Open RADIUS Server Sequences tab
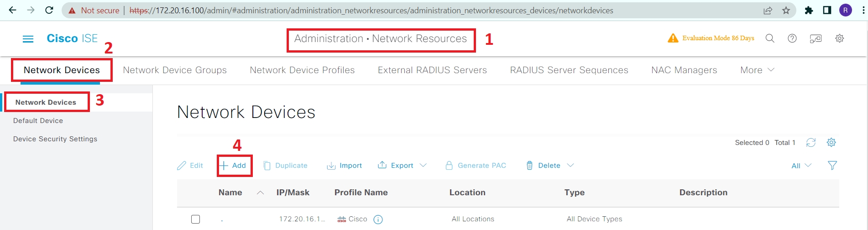Image resolution: width=868 pixels, height=230 pixels. pos(569,70)
